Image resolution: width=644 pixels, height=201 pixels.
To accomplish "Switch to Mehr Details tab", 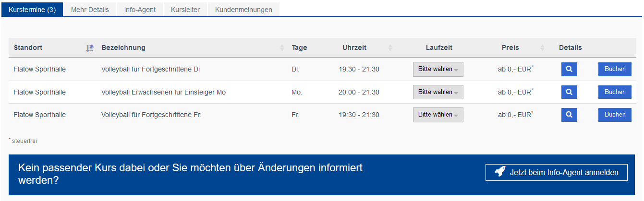I will [90, 10].
